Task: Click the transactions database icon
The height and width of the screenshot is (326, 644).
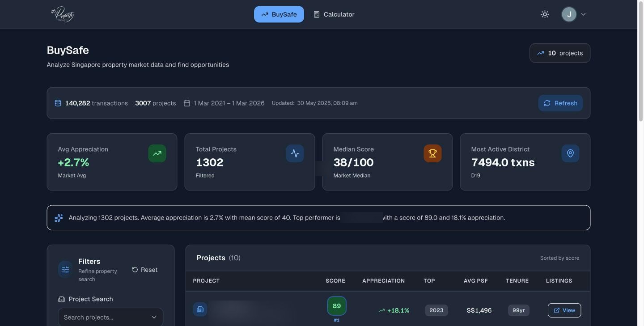Action: pyautogui.click(x=58, y=103)
